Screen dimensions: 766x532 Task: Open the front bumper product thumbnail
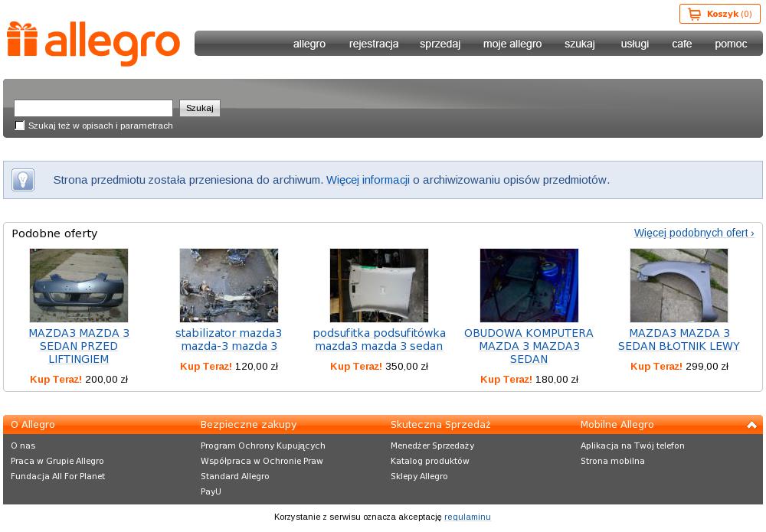point(79,286)
